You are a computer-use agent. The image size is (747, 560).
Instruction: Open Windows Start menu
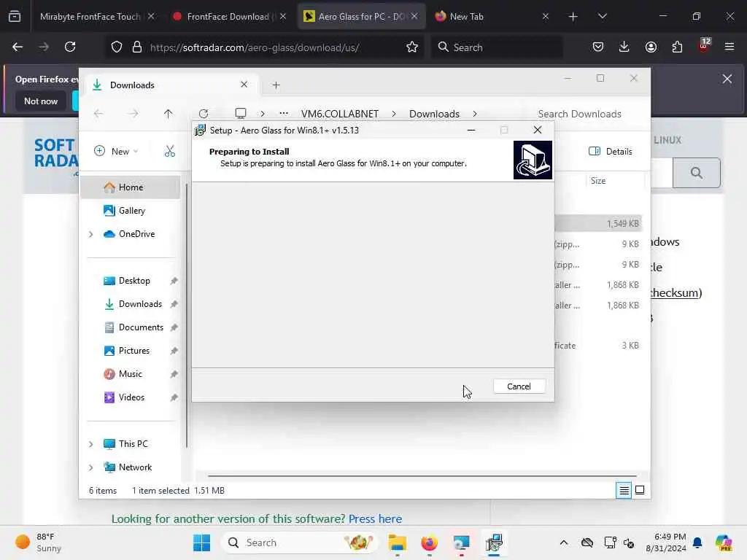pyautogui.click(x=201, y=542)
